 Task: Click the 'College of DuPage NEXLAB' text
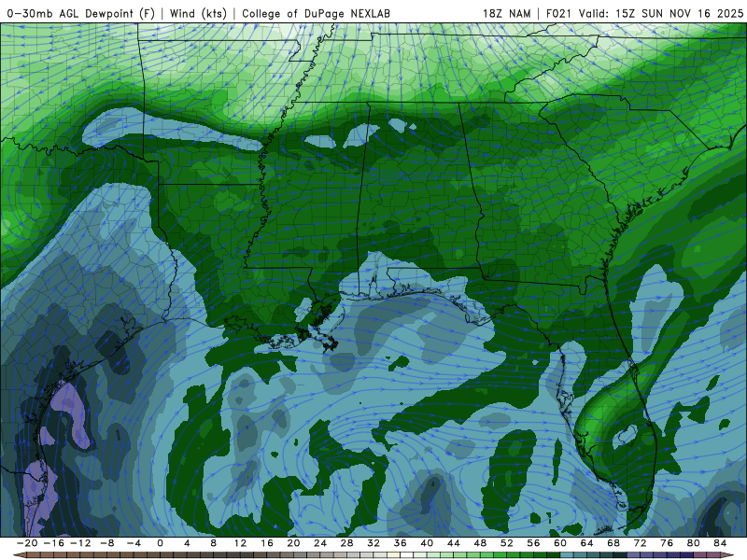tap(316, 14)
